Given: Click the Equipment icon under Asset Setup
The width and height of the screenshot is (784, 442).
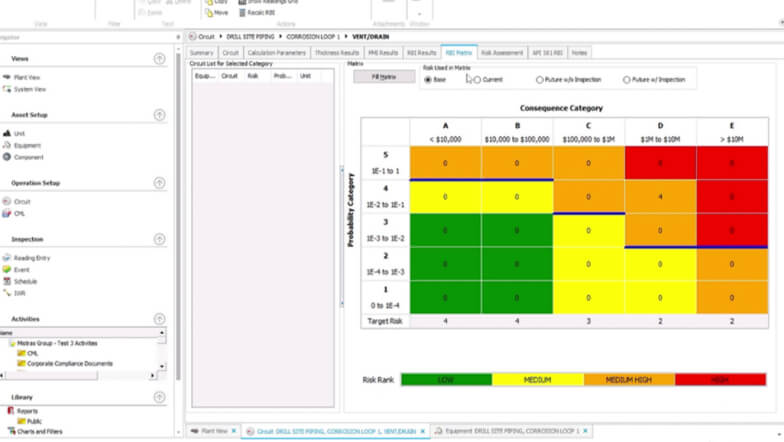Looking at the screenshot, I should [x=7, y=145].
